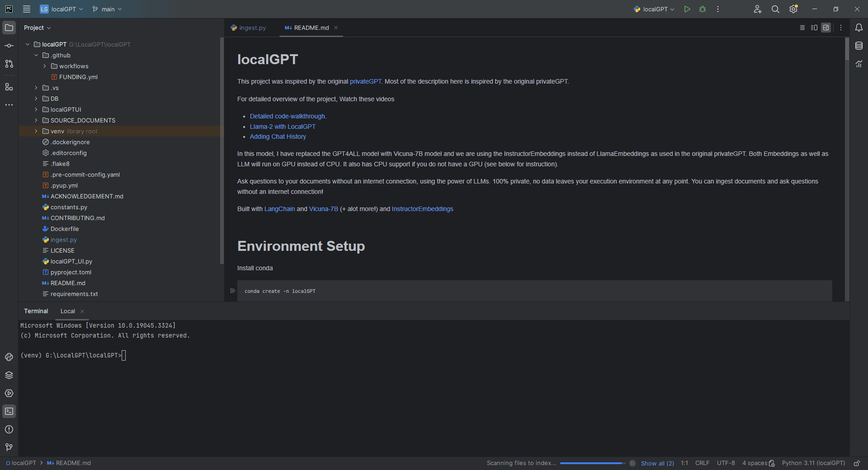Viewport: 868px width, 470px height.
Task: Open Llama-2 with LocalGPT link
Action: (x=283, y=127)
